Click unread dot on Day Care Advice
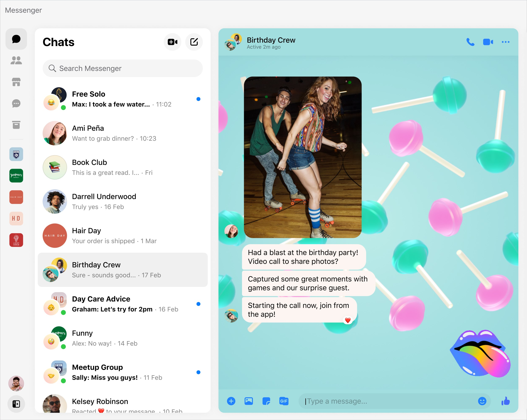 tap(199, 304)
